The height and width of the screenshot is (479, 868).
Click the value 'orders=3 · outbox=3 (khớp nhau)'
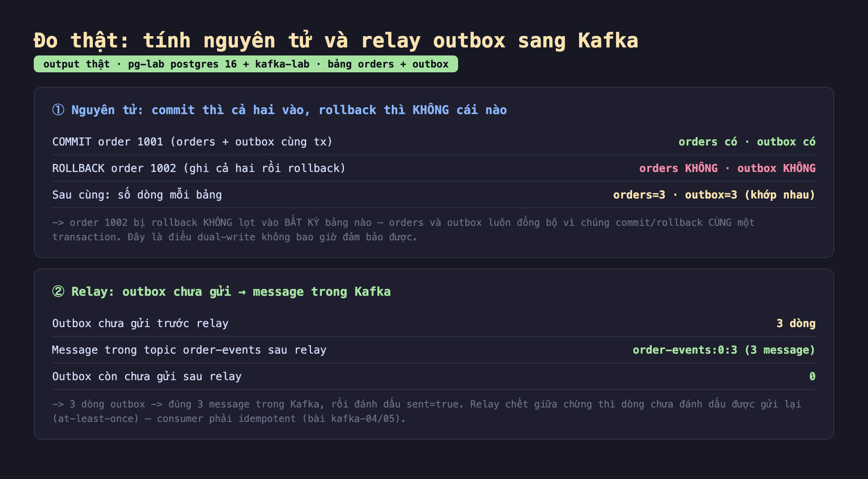pyautogui.click(x=714, y=195)
